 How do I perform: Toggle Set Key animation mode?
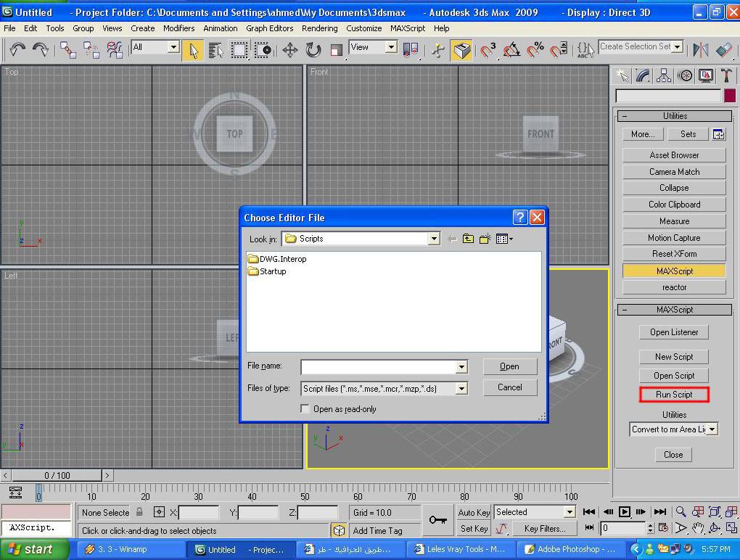[474, 529]
